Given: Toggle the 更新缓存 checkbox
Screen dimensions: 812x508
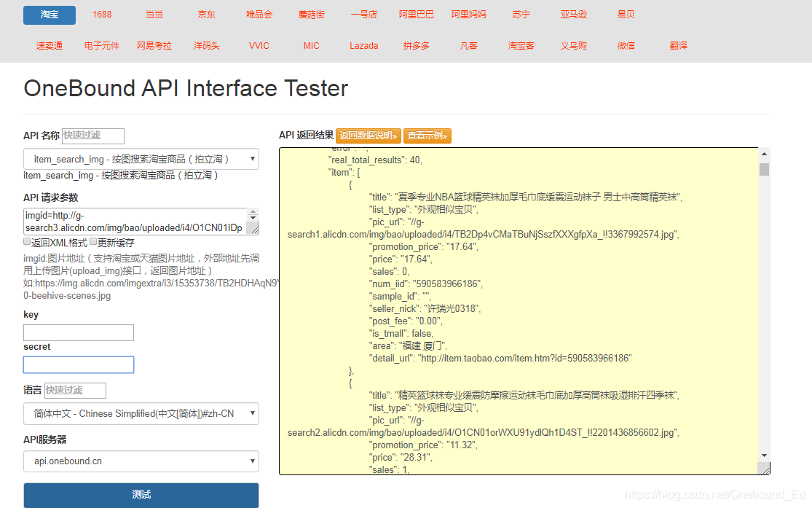Looking at the screenshot, I should point(93,241).
